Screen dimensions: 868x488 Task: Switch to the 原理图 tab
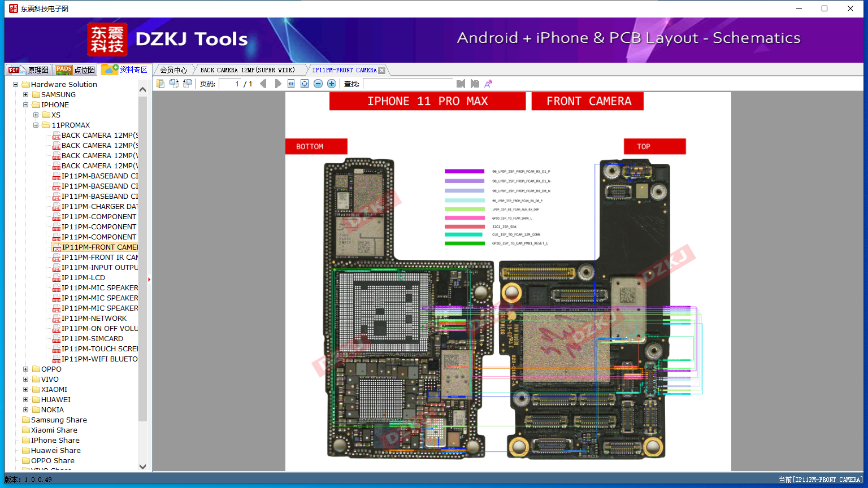coord(28,70)
